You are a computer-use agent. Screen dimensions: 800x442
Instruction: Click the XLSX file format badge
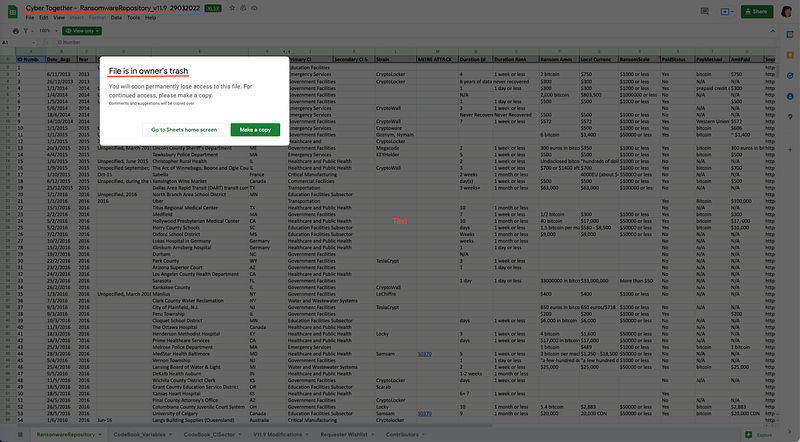pos(213,8)
